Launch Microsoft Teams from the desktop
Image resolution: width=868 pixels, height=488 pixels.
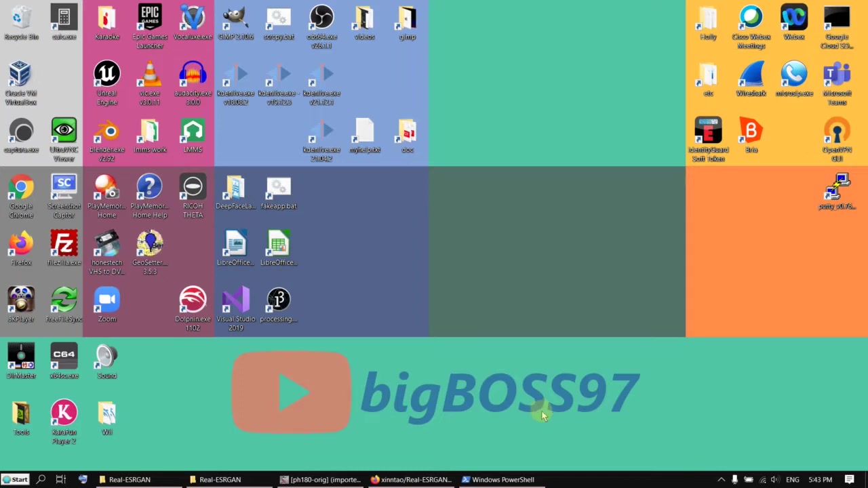(x=837, y=83)
